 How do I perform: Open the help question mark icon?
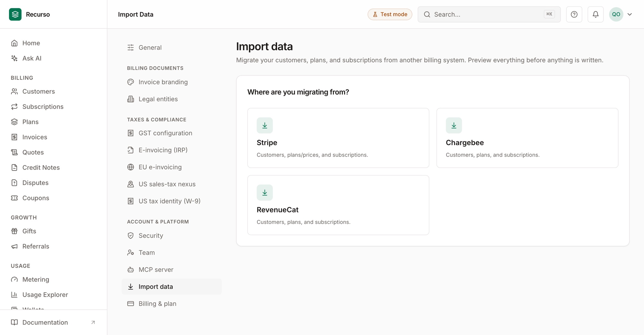click(574, 14)
